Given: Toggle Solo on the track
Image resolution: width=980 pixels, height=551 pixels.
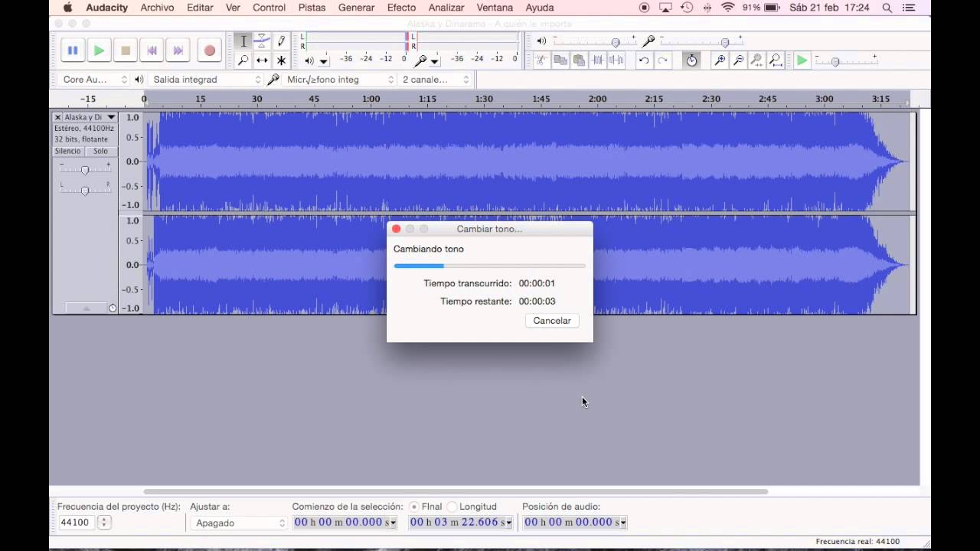Looking at the screenshot, I should coord(100,151).
